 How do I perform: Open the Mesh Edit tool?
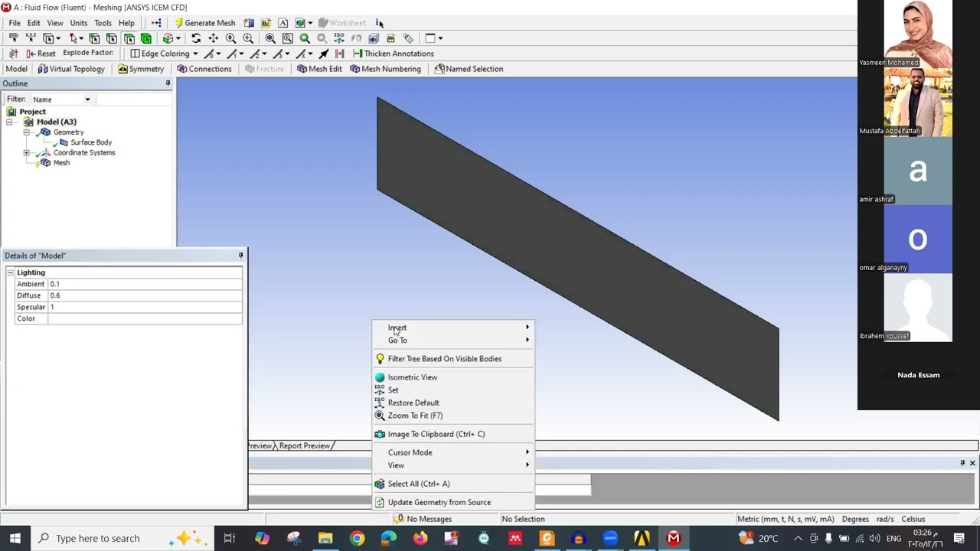pos(319,69)
